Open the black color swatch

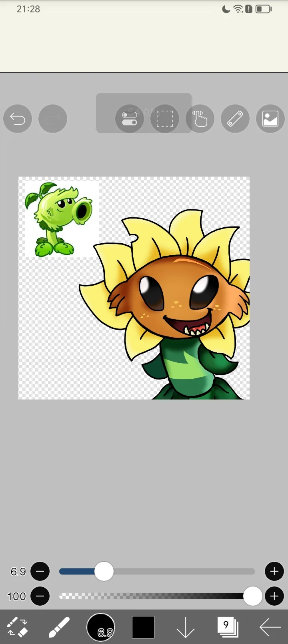[x=143, y=627]
